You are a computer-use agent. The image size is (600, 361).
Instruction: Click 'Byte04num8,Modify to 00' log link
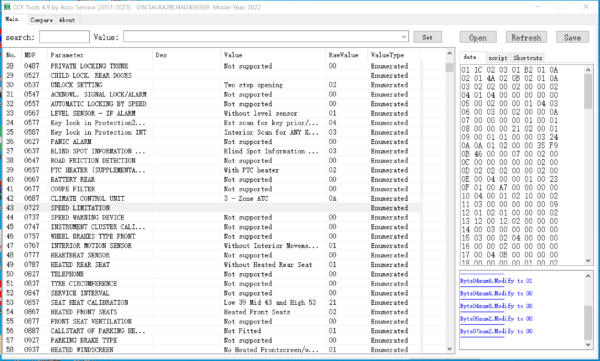coord(496,306)
